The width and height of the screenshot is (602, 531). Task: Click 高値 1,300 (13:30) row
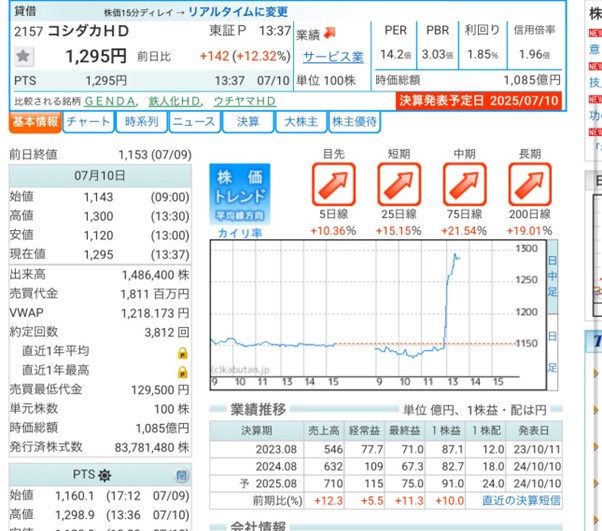click(x=100, y=216)
